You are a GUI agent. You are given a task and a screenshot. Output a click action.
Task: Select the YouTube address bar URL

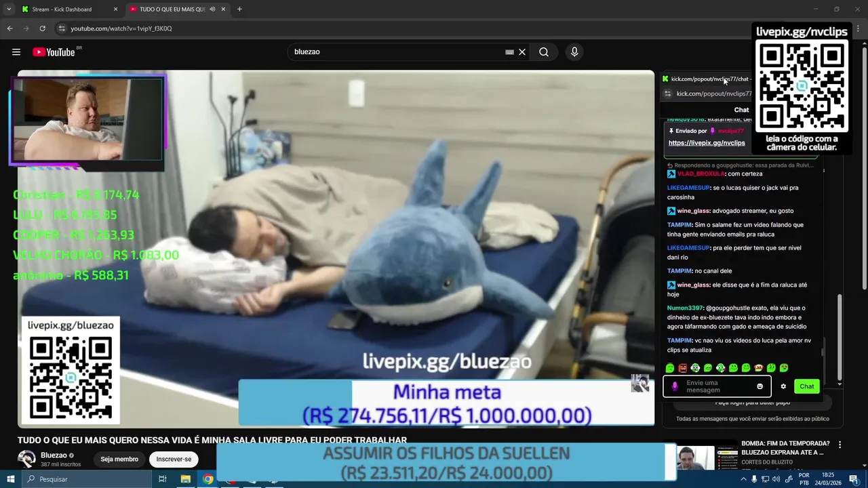121,28
